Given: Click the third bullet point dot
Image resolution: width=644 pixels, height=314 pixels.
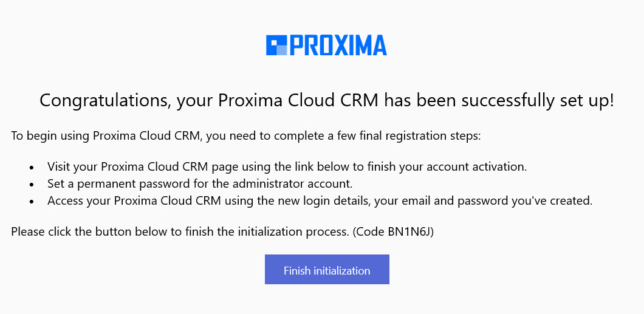Looking at the screenshot, I should (32, 201).
